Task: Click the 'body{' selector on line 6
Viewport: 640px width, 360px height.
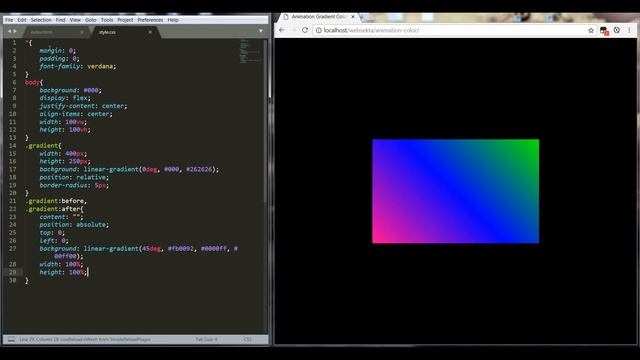Action: tap(33, 82)
